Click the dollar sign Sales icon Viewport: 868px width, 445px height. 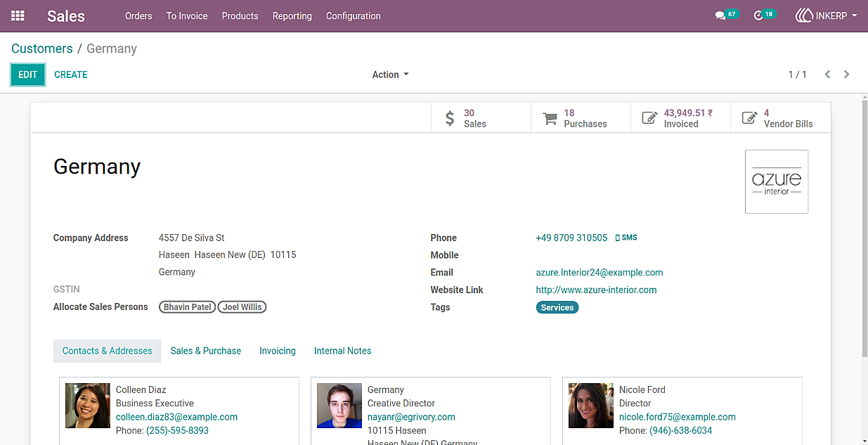click(x=450, y=118)
